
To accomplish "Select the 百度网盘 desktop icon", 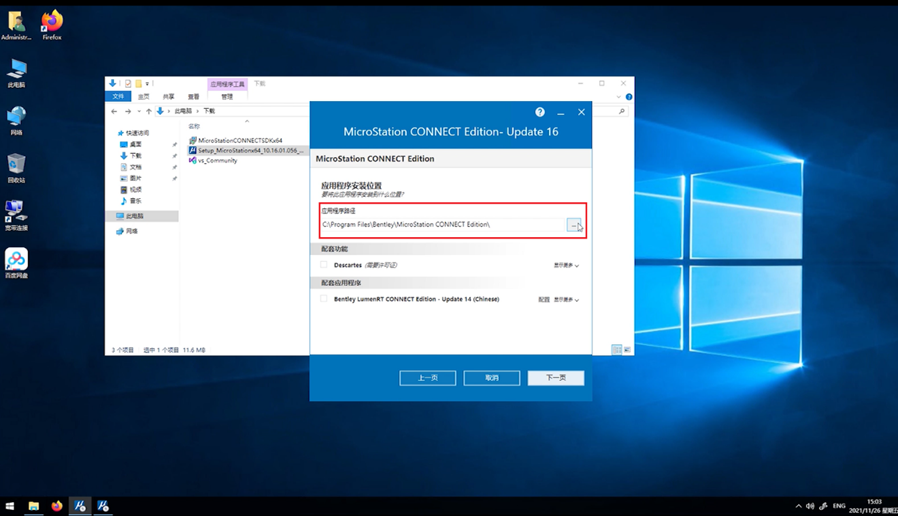I will click(16, 263).
